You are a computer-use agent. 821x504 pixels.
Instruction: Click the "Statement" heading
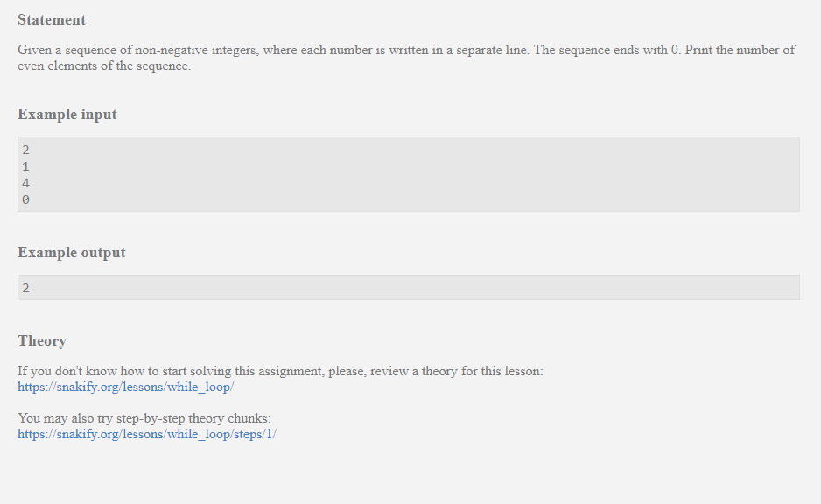(x=52, y=20)
